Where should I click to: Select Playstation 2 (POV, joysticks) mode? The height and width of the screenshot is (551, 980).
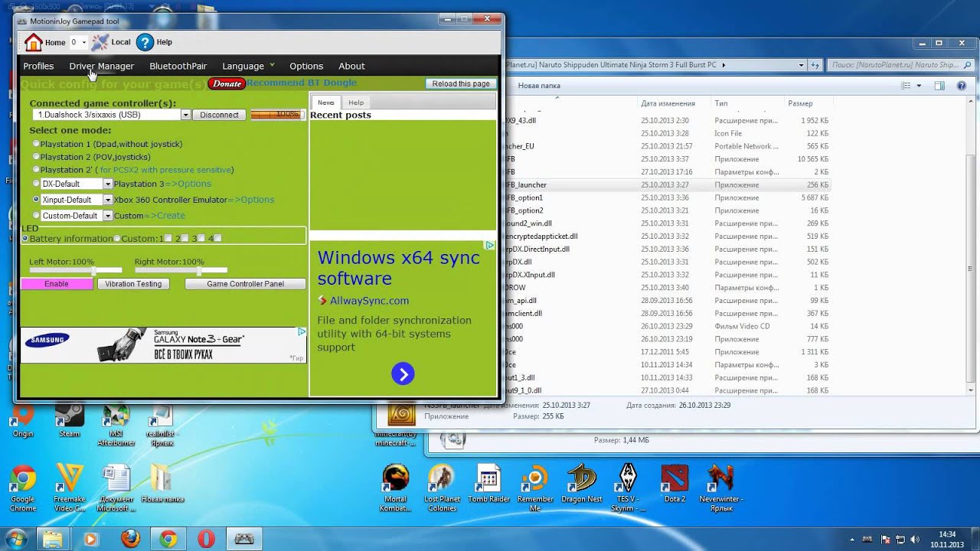[x=36, y=157]
